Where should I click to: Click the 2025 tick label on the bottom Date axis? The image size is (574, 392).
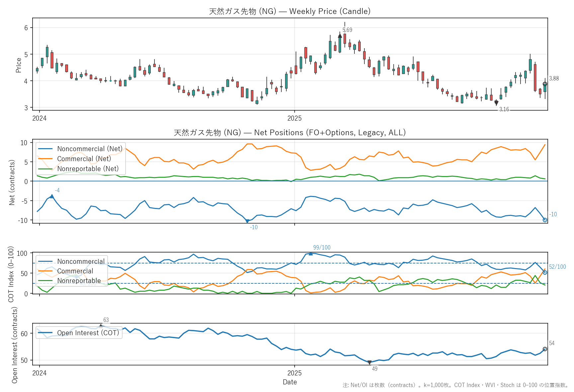[294, 373]
